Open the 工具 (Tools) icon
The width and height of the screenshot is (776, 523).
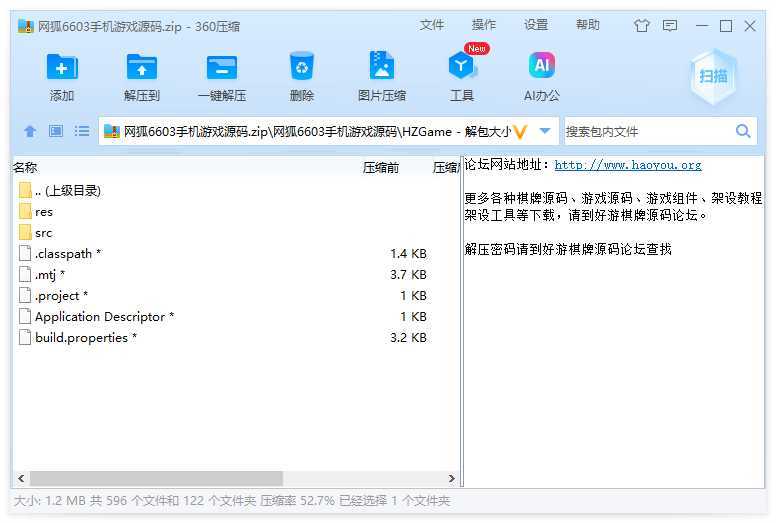461,68
